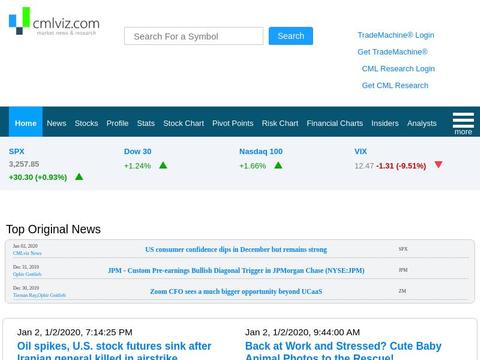Click ZM ticker in the third news row
The width and height of the screenshot is (480, 360).
tap(402, 291)
